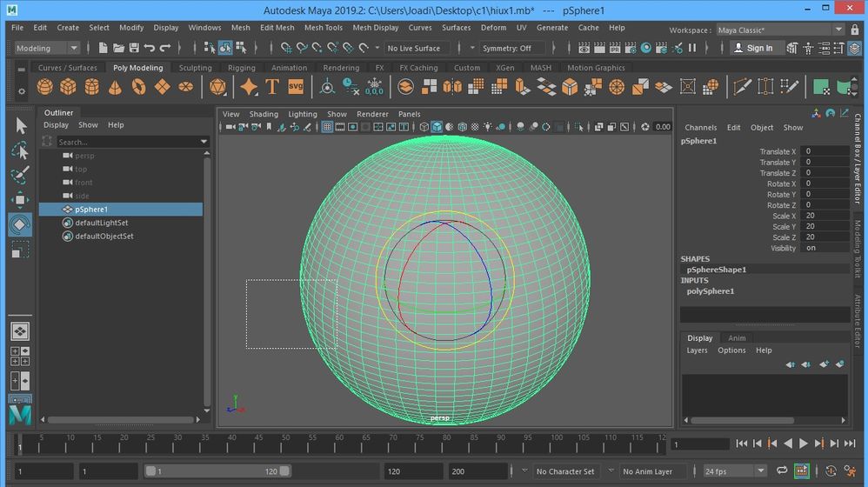Open the 24 fps frame rate dropdown
868x487 pixels.
tap(735, 471)
